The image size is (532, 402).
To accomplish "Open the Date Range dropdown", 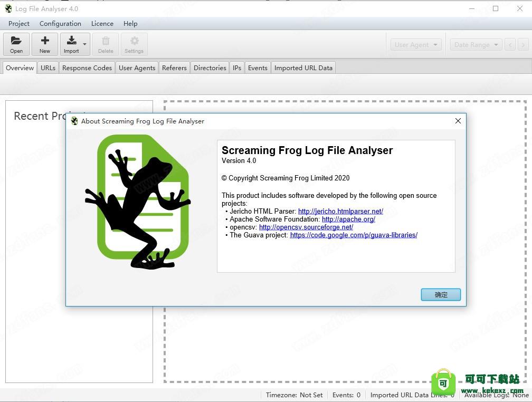I will coord(476,45).
